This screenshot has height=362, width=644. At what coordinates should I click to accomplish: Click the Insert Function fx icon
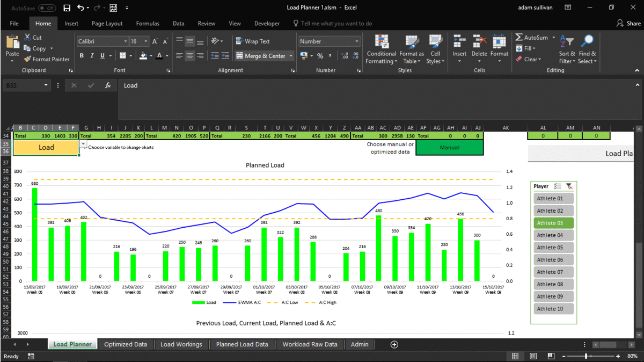click(x=108, y=85)
